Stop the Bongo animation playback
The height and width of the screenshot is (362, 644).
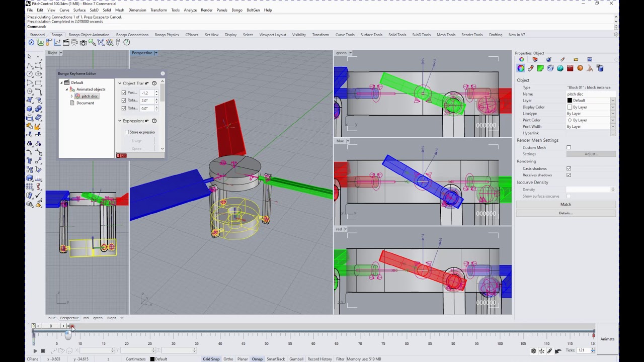[x=43, y=350]
